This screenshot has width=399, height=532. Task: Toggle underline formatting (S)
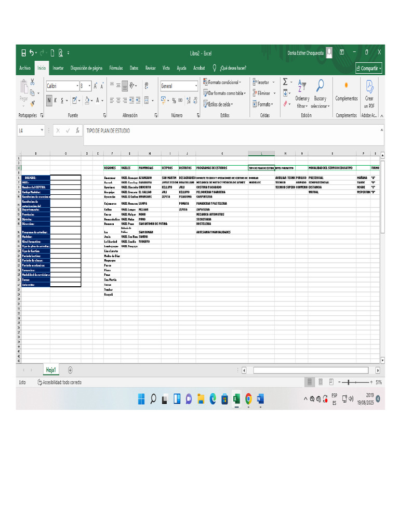tap(62, 100)
